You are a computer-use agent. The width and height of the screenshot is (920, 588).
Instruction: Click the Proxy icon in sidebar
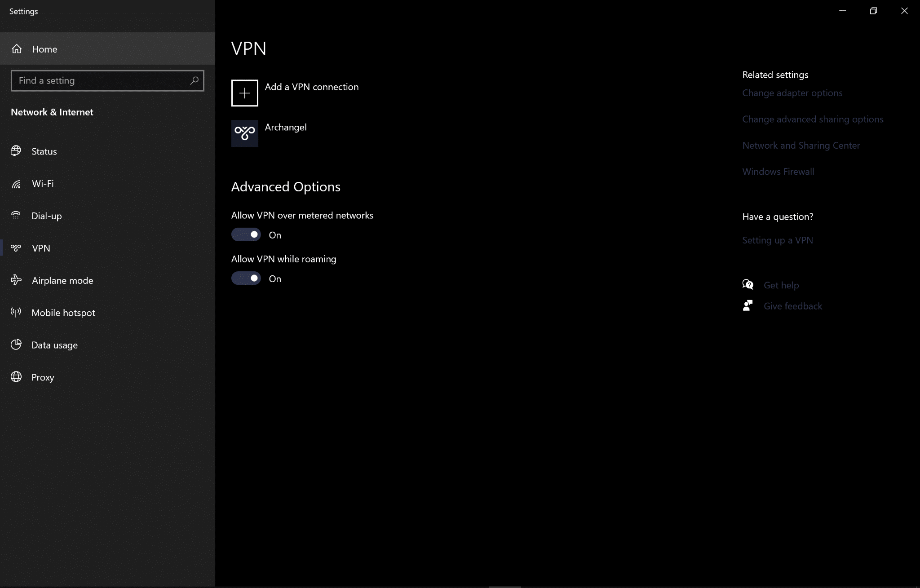click(16, 377)
